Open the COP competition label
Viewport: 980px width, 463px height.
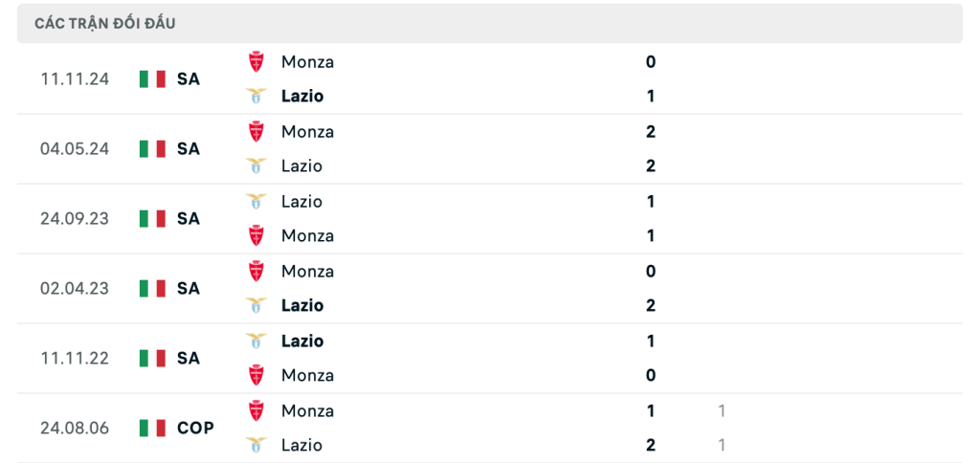(195, 428)
